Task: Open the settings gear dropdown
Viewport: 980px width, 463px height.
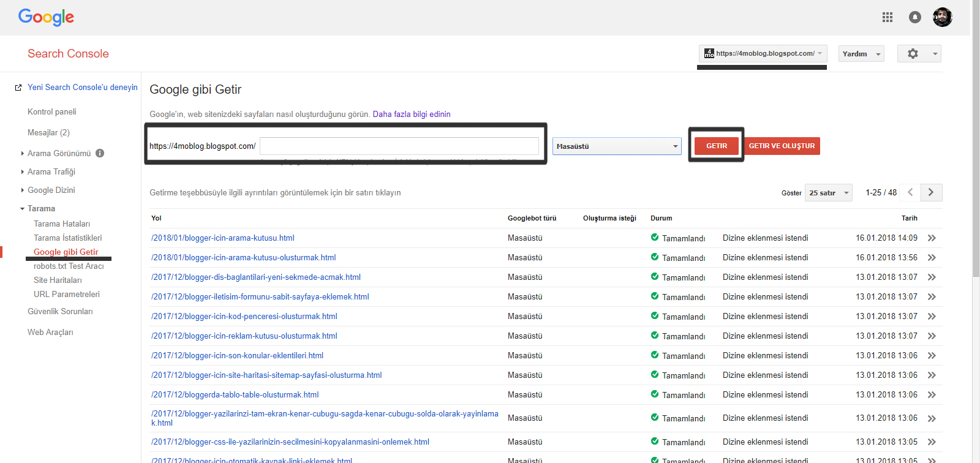Action: point(919,54)
